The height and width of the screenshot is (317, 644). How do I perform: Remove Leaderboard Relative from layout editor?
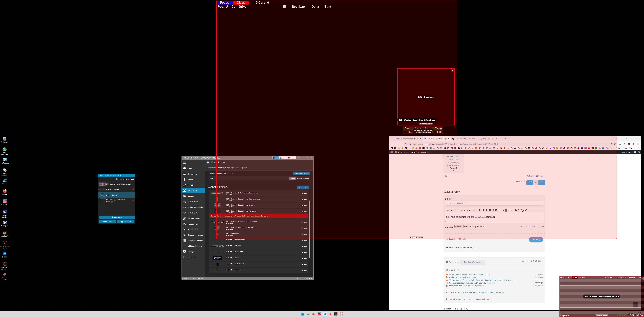pos(133,184)
